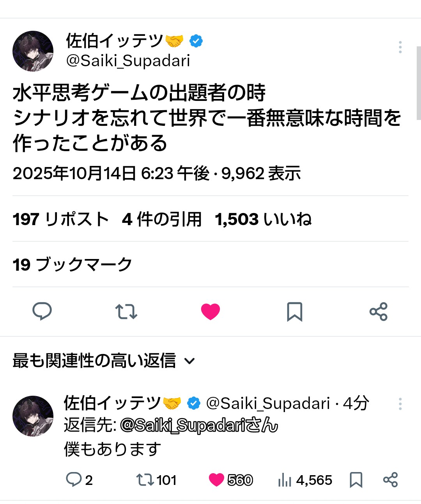Open reply on the main post
This screenshot has width=421, height=504.
click(42, 311)
